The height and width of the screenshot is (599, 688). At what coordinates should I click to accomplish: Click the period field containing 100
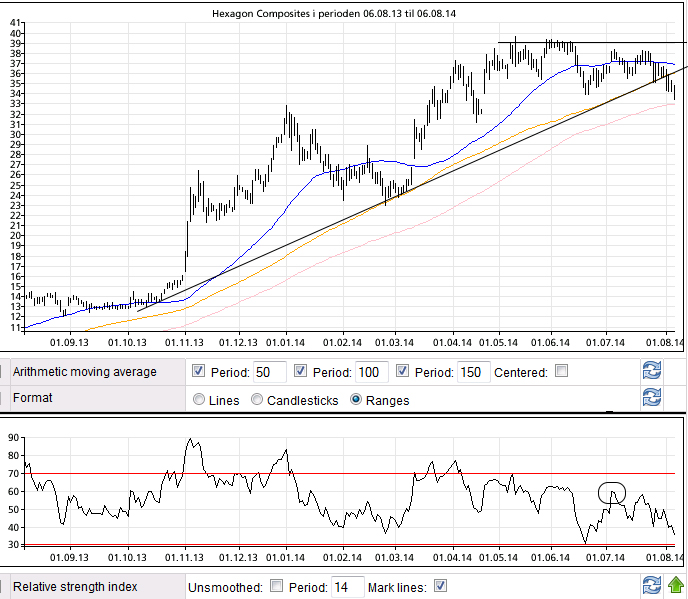[371, 372]
